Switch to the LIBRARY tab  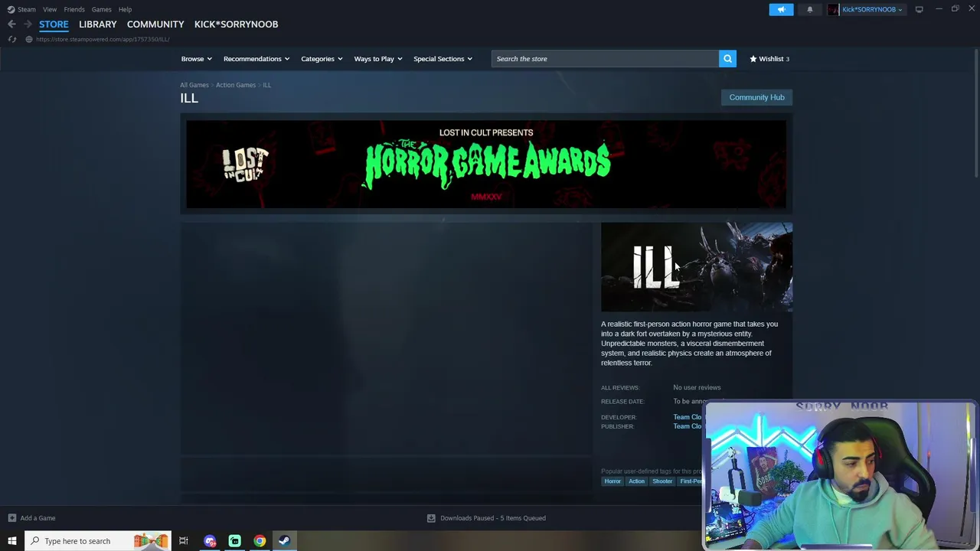98,24
